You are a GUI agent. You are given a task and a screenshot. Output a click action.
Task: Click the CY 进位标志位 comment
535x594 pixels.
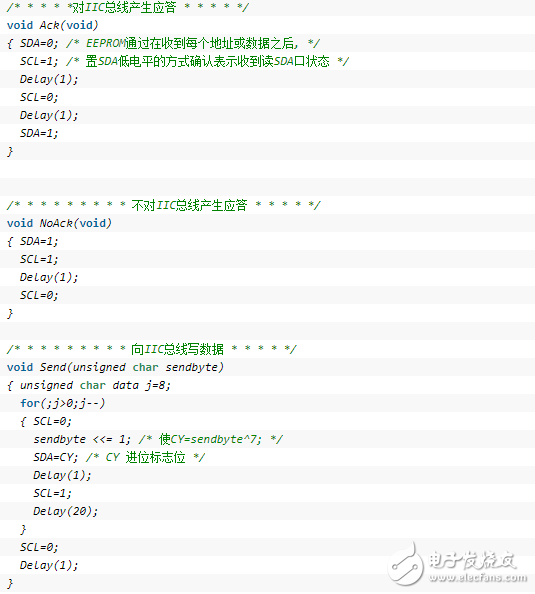pyautogui.click(x=145, y=457)
